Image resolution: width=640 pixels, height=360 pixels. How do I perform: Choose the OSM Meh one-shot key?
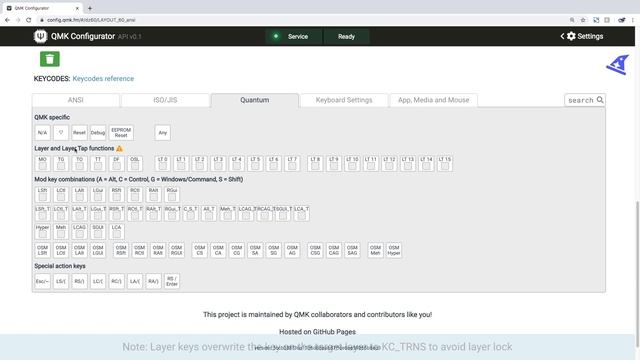pos(376,250)
